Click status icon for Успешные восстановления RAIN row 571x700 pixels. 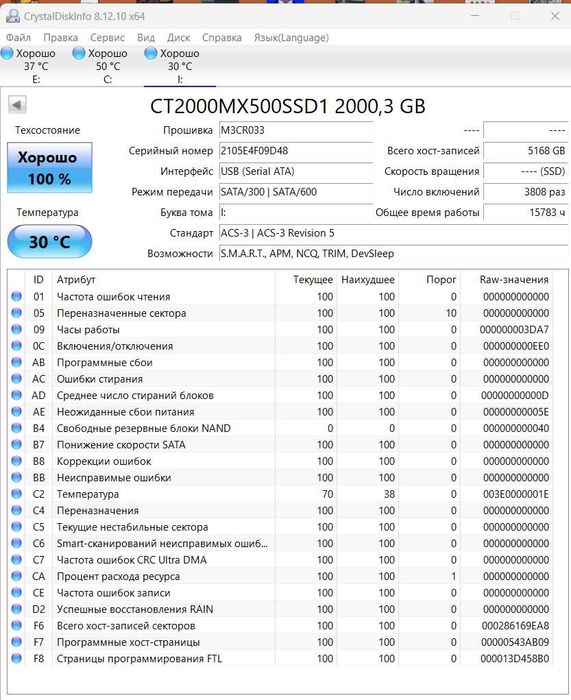[x=17, y=609]
